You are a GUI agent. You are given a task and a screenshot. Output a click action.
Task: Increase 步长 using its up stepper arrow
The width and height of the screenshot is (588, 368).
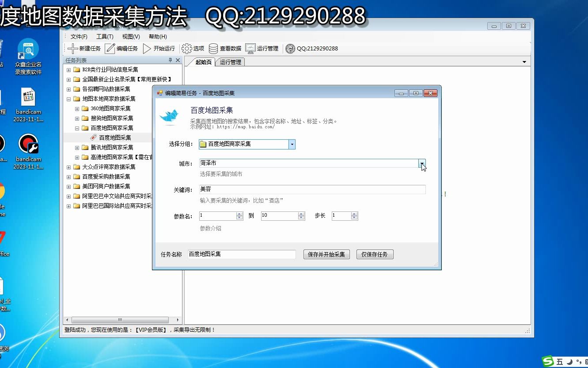(354, 214)
